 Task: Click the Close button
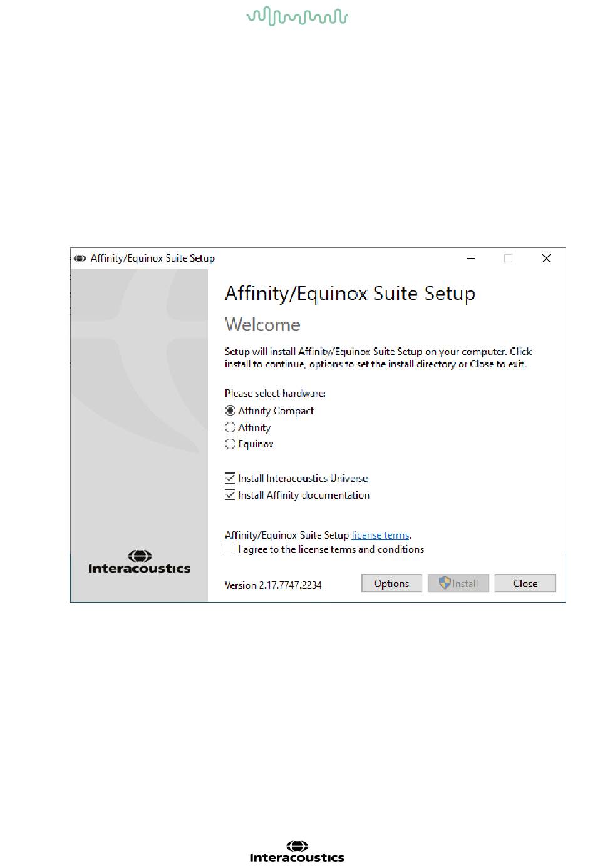pyautogui.click(x=525, y=583)
